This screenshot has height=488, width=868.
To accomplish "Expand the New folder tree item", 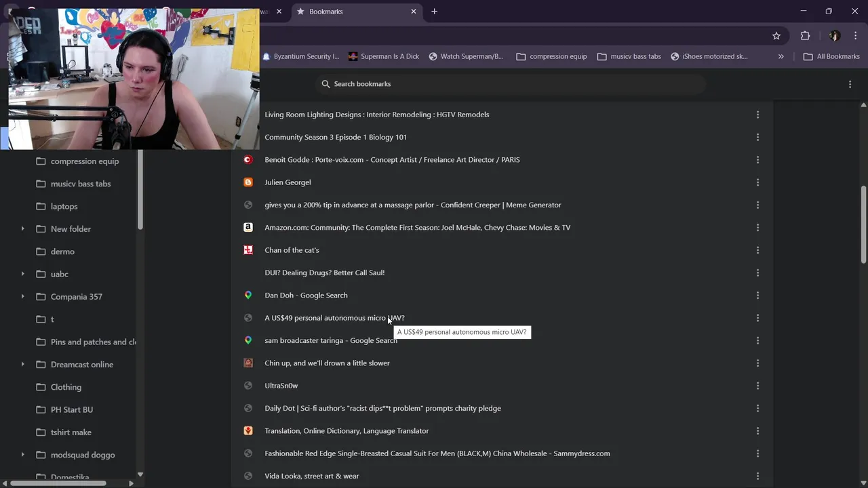I will click(x=22, y=229).
